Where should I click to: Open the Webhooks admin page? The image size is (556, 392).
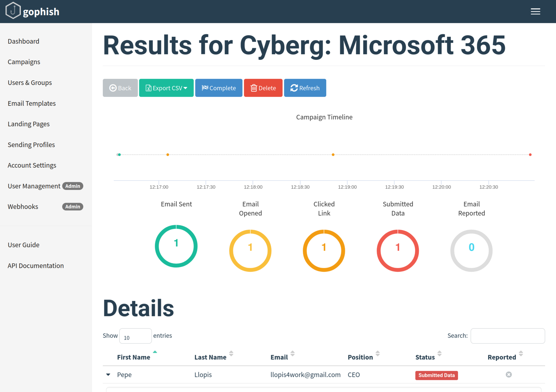pyautogui.click(x=45, y=207)
